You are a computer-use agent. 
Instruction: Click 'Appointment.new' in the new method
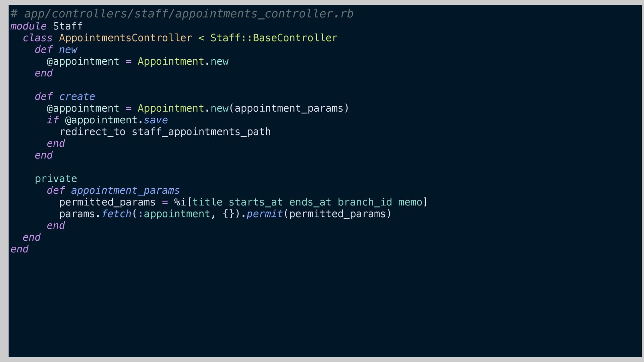[183, 61]
